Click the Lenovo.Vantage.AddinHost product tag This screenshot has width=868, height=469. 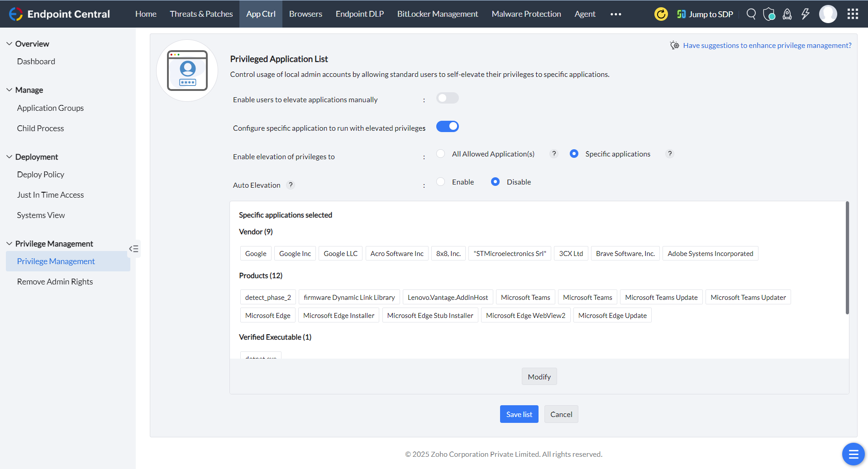(x=448, y=298)
